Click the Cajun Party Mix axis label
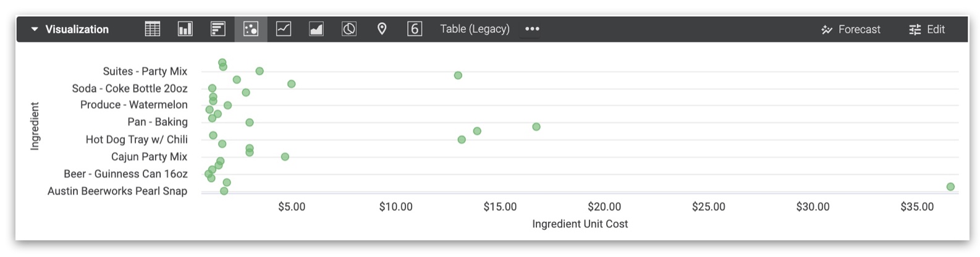The height and width of the screenshot is (257, 980). pyautogui.click(x=149, y=157)
